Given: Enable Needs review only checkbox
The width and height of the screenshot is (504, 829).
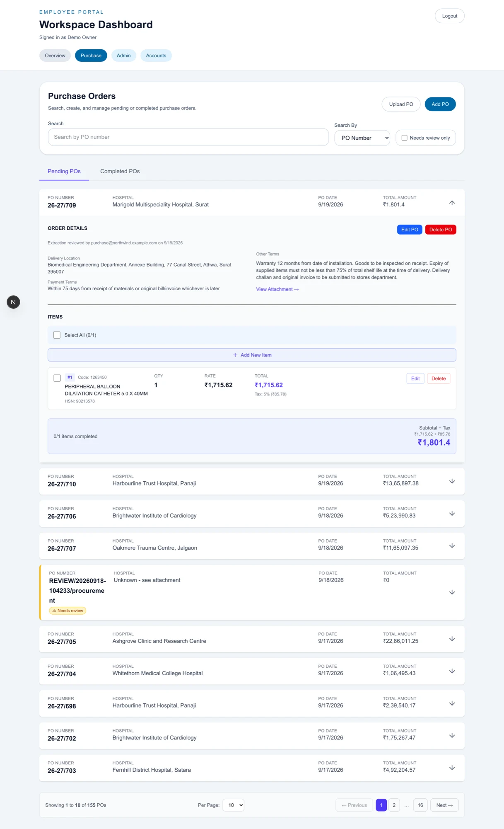Looking at the screenshot, I should click(405, 138).
